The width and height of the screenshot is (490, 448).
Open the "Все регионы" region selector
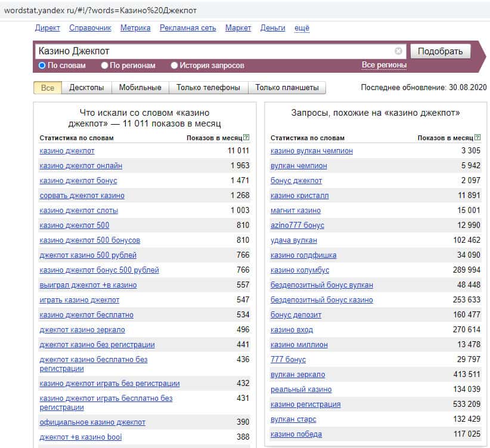(384, 65)
